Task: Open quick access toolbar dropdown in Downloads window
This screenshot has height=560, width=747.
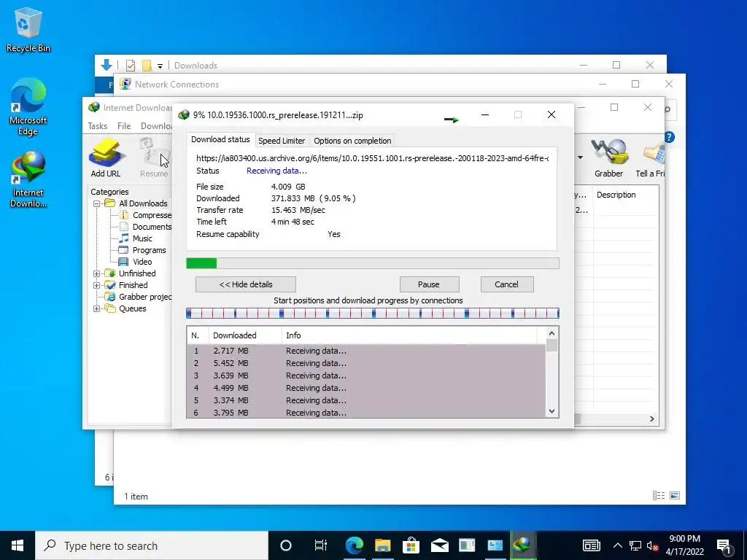Action: [160, 66]
